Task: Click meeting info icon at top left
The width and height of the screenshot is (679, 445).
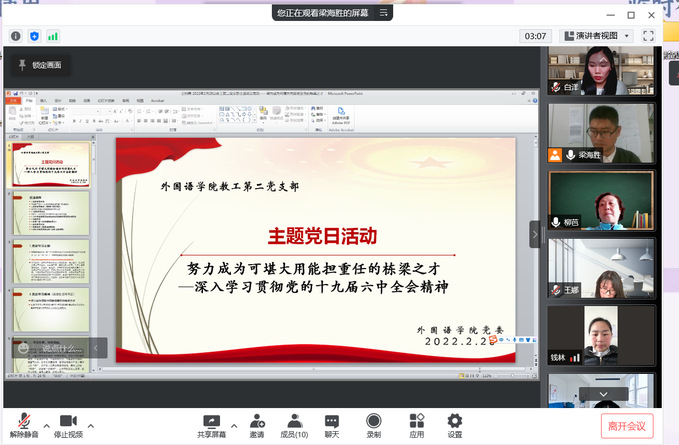Action: [16, 36]
